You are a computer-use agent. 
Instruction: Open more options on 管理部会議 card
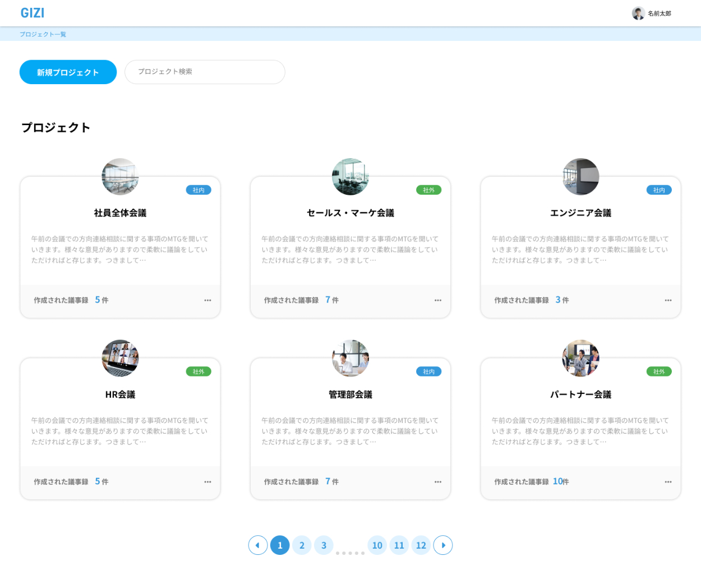[438, 482]
